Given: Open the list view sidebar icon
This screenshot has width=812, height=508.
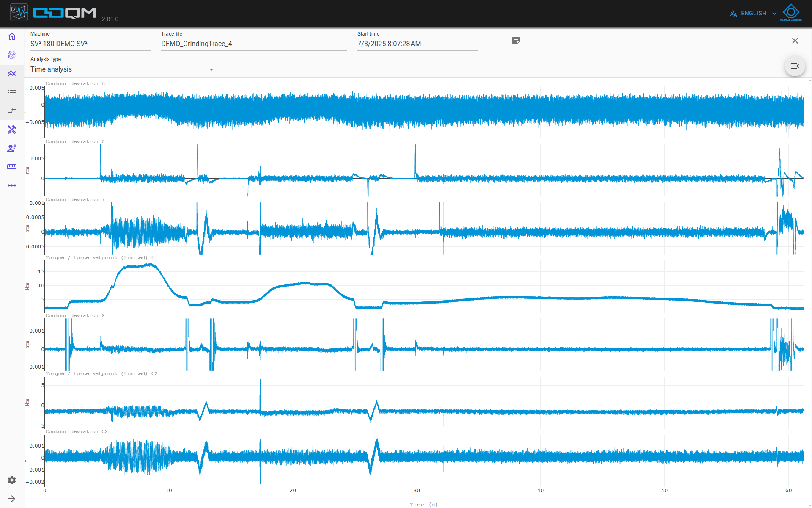Looking at the screenshot, I should [x=12, y=92].
